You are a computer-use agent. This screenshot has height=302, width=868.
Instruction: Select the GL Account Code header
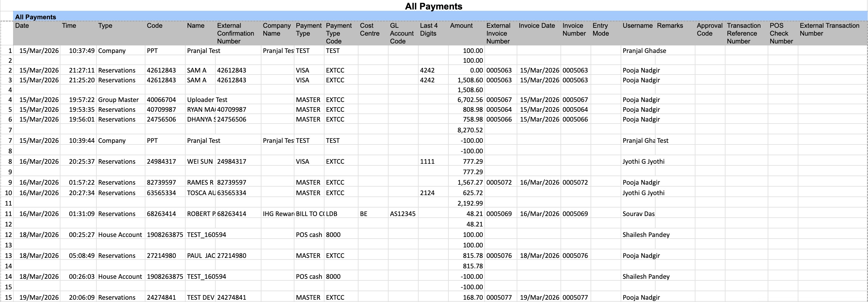(402, 33)
